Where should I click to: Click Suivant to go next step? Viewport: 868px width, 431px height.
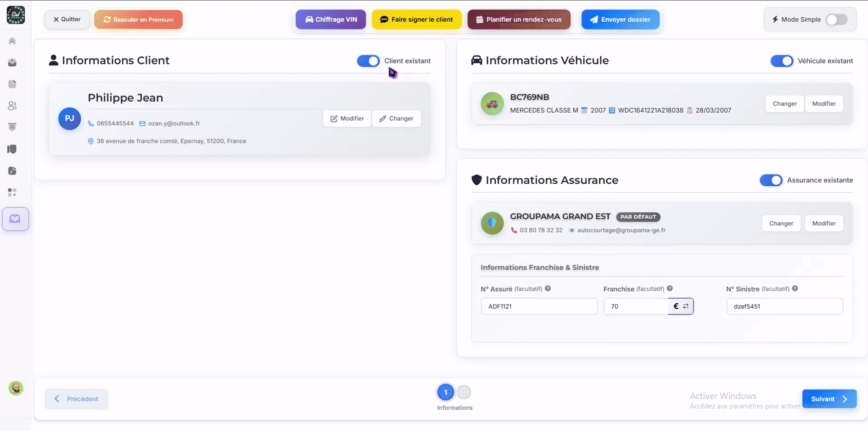pos(829,399)
